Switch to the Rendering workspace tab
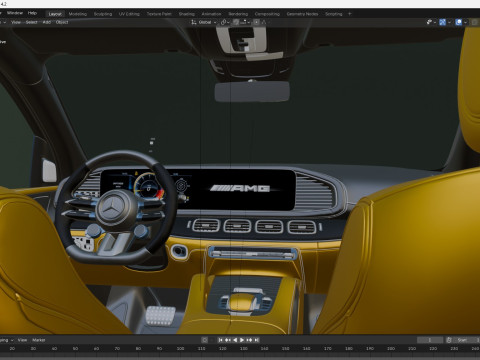 point(238,14)
